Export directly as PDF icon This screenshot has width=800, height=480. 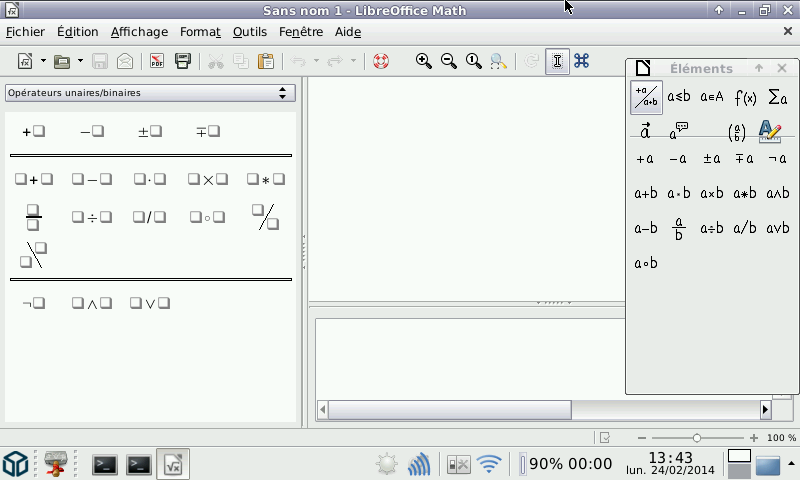pos(157,61)
